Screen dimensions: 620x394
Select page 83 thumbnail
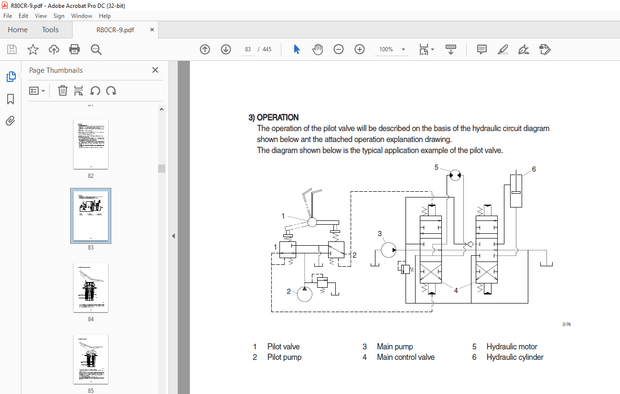(91, 216)
